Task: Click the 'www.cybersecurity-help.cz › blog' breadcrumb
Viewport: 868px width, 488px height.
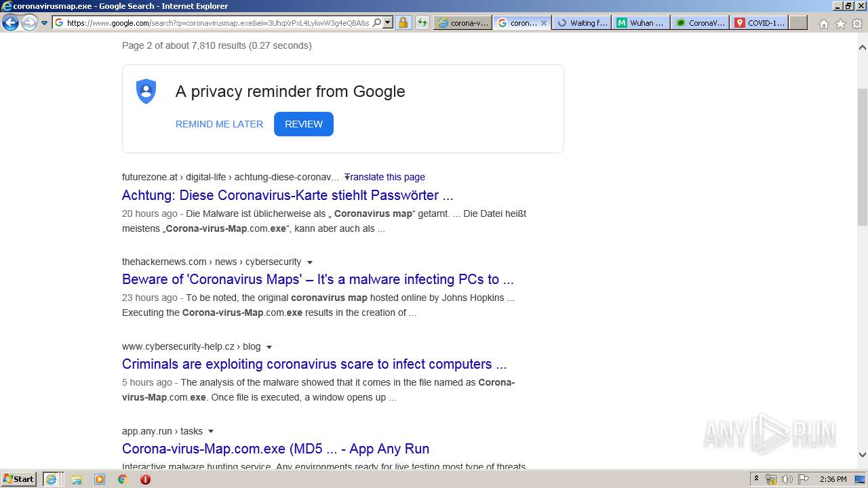Action: [x=191, y=346]
